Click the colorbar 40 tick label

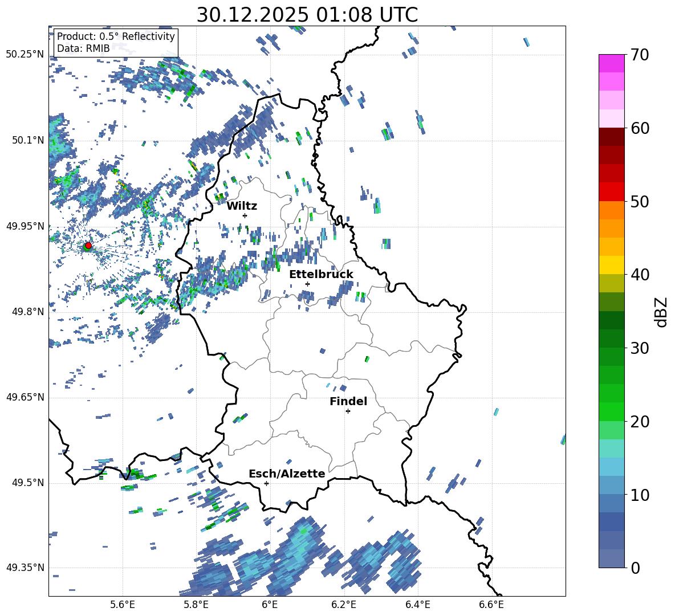tap(640, 275)
